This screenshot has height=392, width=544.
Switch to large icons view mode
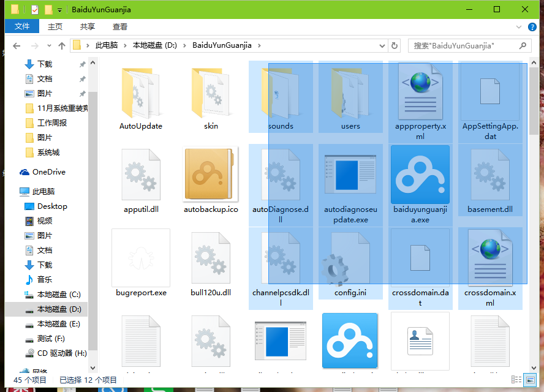(530, 380)
